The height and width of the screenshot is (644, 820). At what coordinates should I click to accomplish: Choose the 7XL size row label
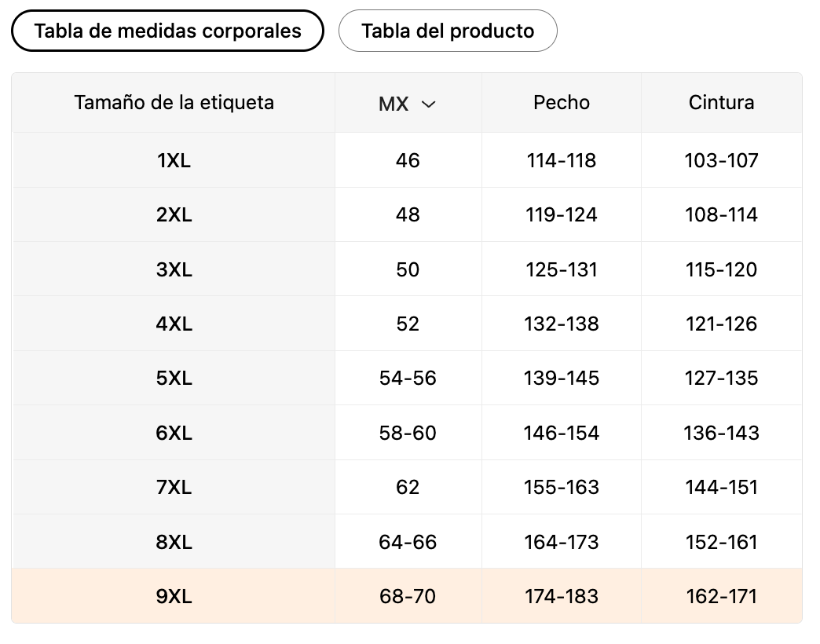(174, 488)
